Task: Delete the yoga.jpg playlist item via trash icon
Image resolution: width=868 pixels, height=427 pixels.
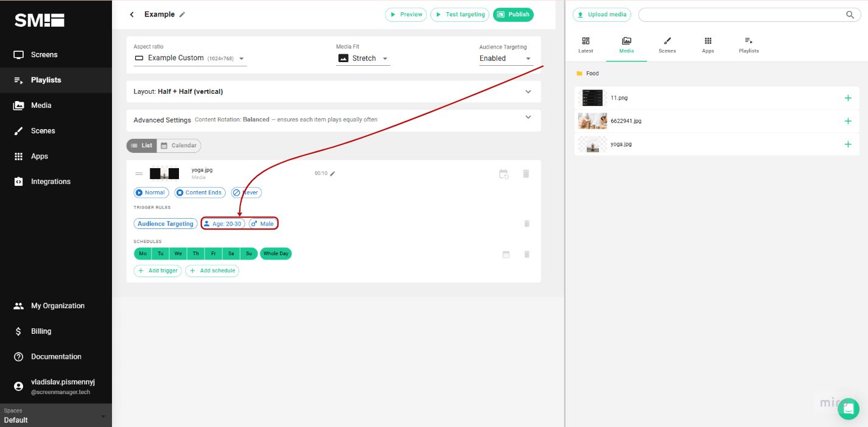Action: [525, 174]
